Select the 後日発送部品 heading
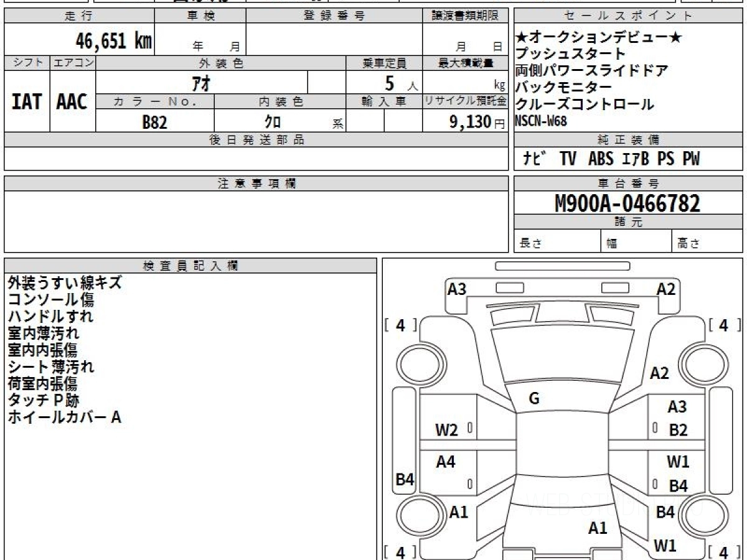The height and width of the screenshot is (560, 747). (256, 140)
